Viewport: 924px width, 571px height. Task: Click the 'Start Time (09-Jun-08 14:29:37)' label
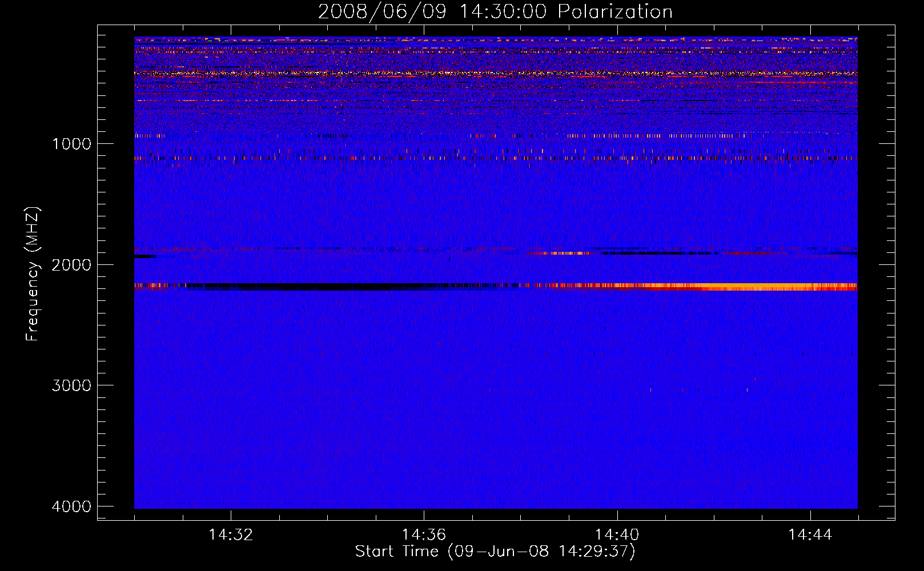[495, 552]
